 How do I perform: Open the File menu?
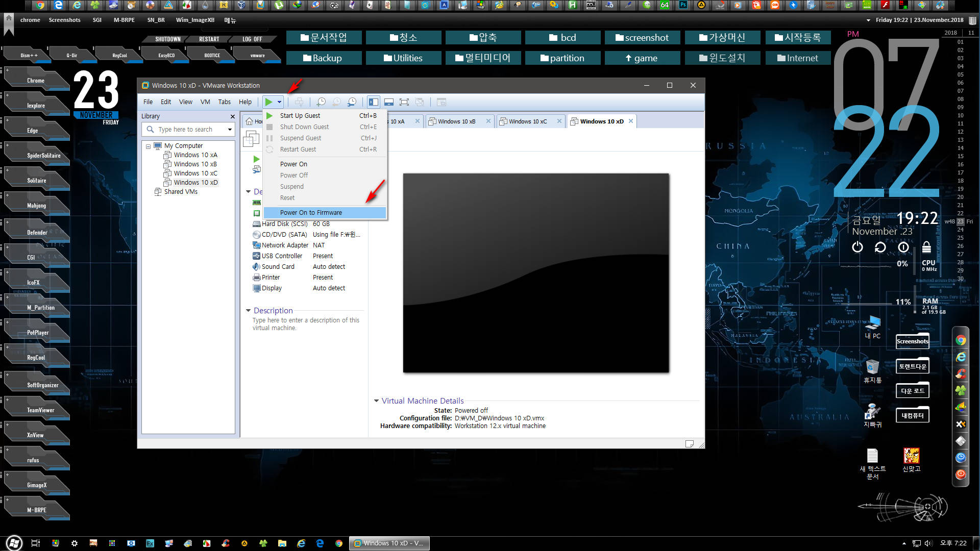(148, 102)
